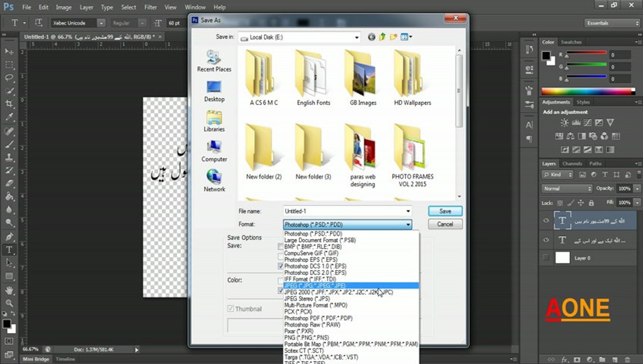Open the English Fonts folder
The height and width of the screenshot is (364, 643).
pos(313,78)
